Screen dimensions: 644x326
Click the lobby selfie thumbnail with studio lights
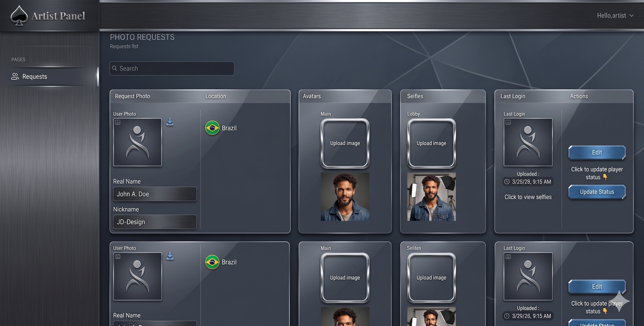[431, 197]
